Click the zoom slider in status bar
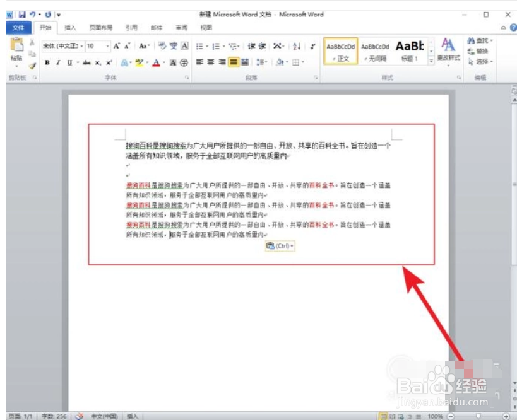This screenshot has width=517, height=420. [478, 416]
